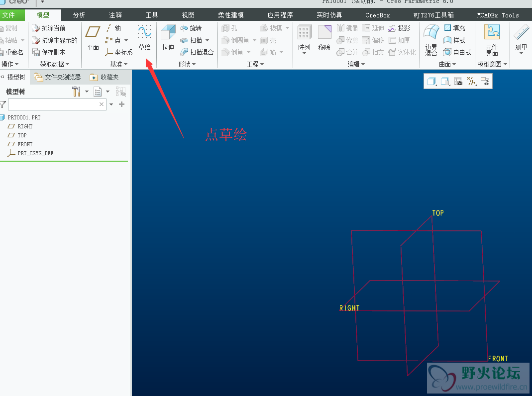Open the 应用程序 ribbon tab
This screenshot has width=532, height=396.
point(280,15)
